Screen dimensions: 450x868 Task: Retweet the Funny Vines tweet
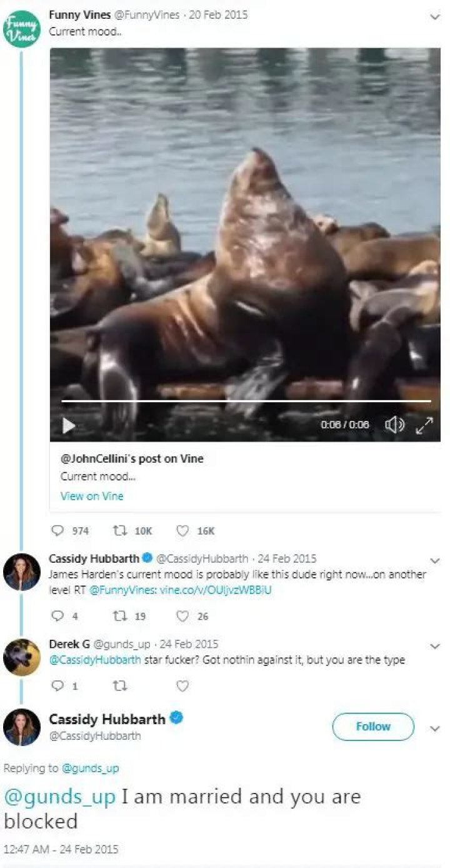(117, 531)
